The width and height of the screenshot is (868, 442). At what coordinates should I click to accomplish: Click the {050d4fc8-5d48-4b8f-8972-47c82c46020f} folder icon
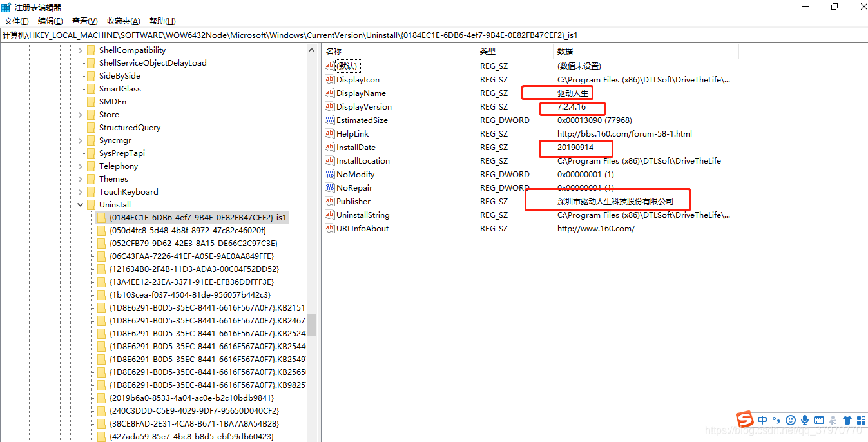tap(101, 231)
